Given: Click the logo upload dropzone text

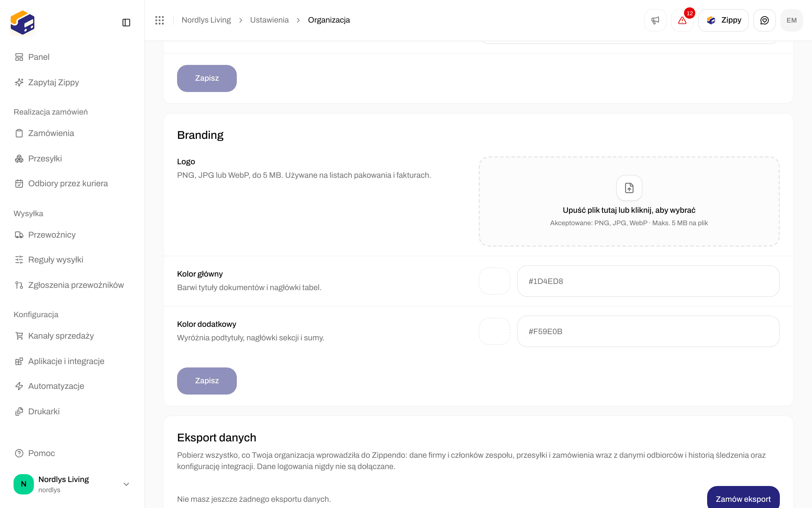Looking at the screenshot, I should click(x=629, y=210).
